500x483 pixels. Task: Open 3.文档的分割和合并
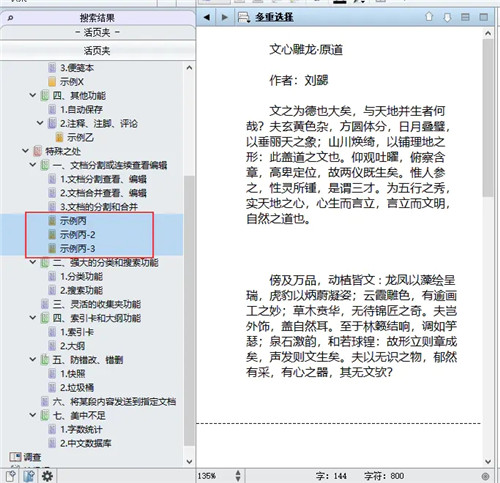tap(99, 207)
